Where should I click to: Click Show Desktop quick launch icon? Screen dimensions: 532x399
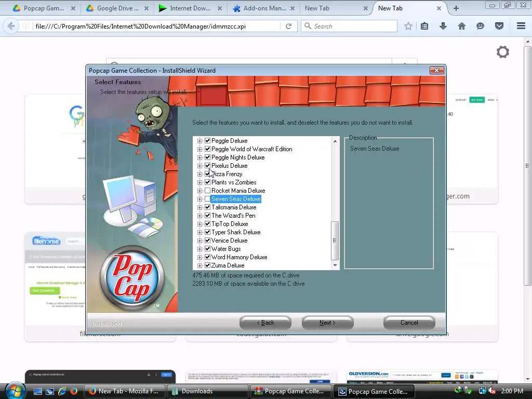(x=37, y=391)
